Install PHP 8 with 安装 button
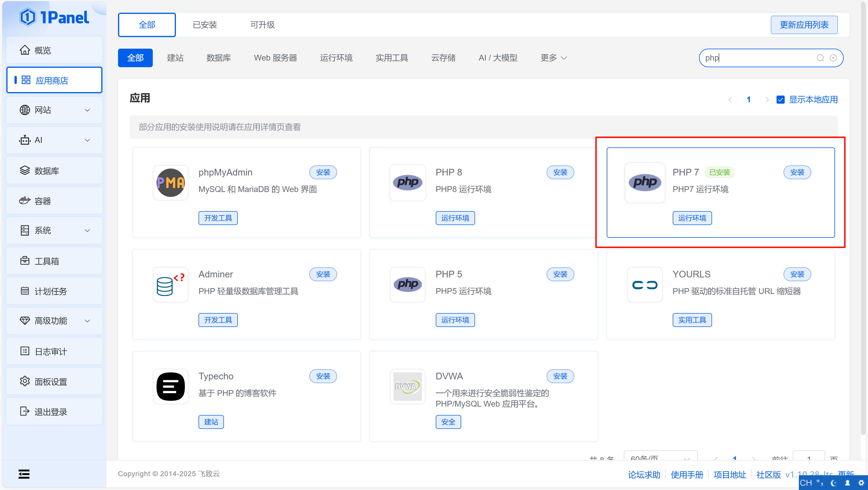This screenshot has height=490, width=868. pos(560,172)
